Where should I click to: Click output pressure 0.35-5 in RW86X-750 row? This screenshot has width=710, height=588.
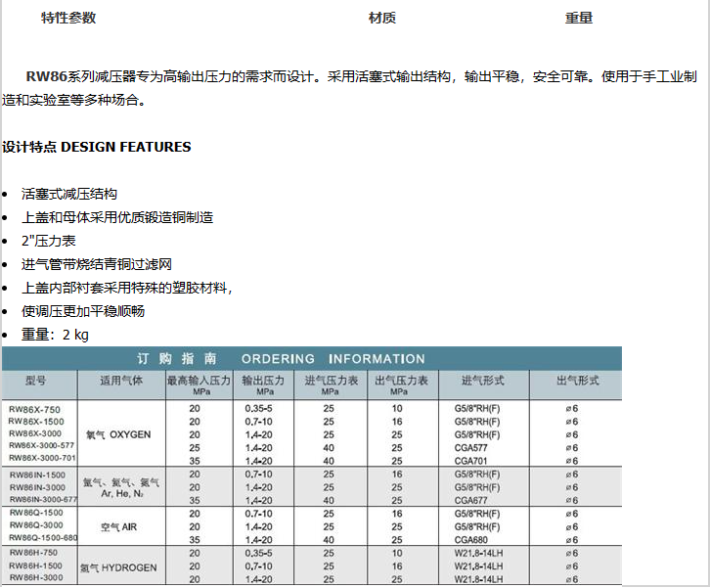click(x=258, y=409)
